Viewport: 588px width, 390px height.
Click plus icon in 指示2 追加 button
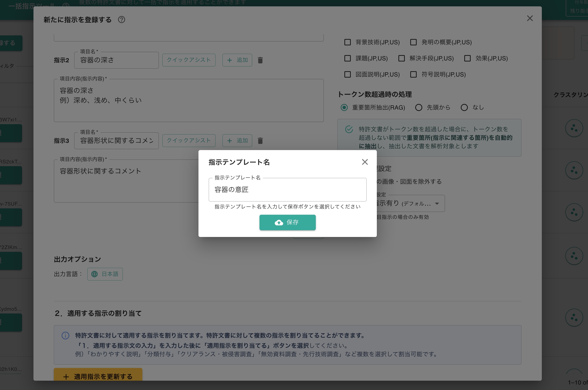(230, 60)
